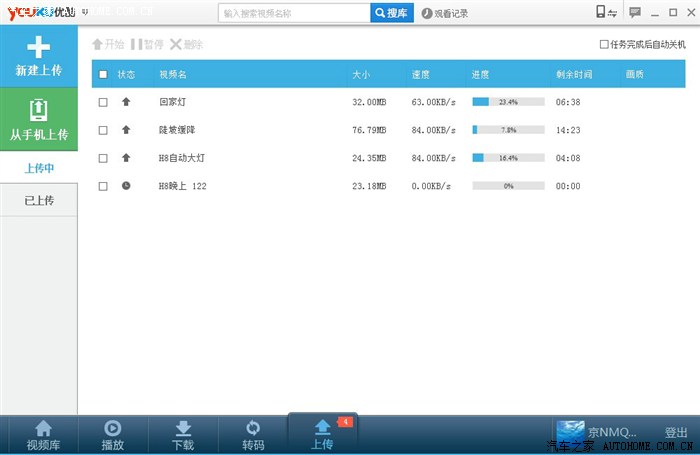700x455 pixels.
Task: Open 从手机上传 upload from phone
Action: [x=39, y=119]
